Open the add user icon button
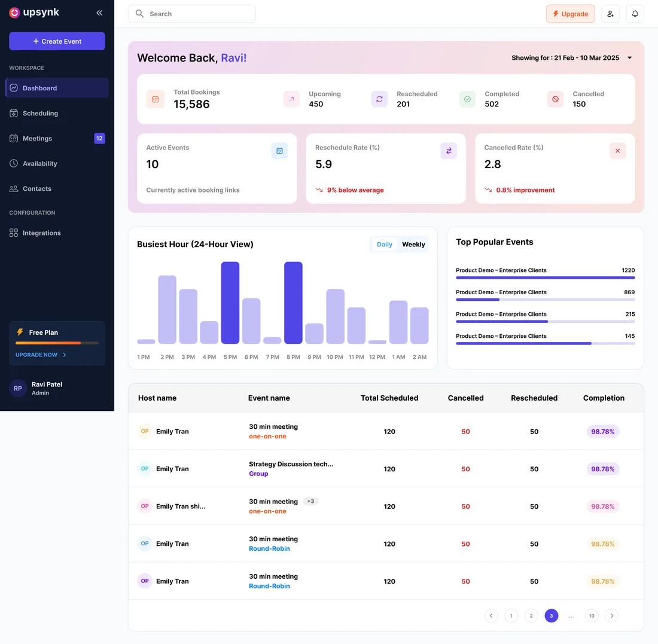This screenshot has width=658, height=644. point(610,14)
